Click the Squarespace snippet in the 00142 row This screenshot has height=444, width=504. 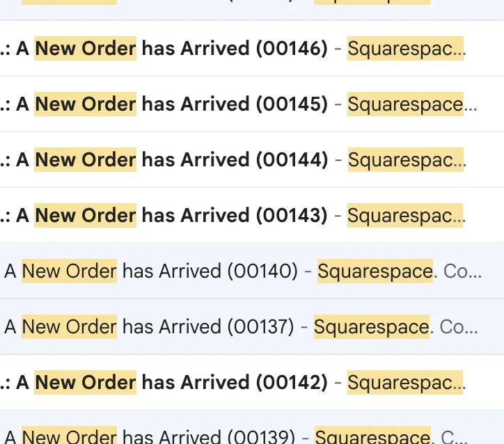404,383
